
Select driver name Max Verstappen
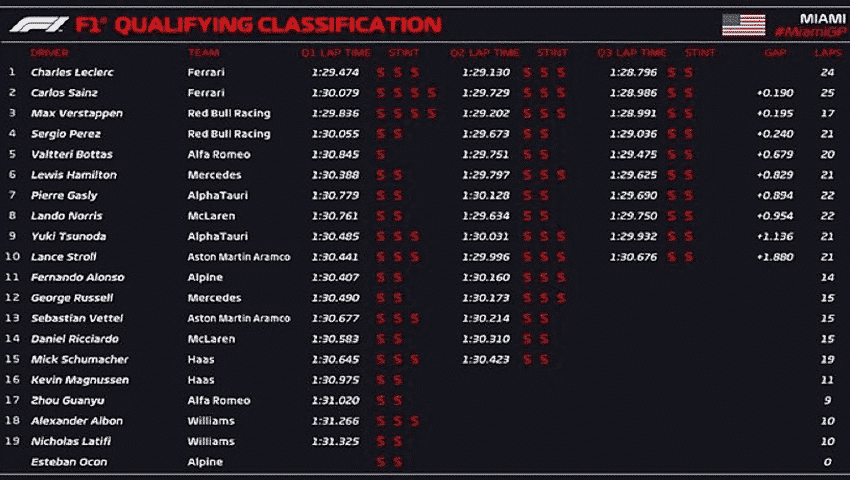coord(76,113)
